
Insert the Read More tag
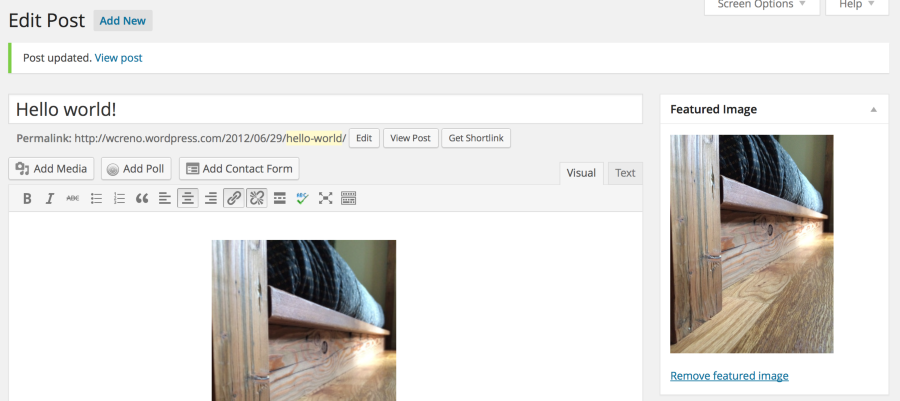(280, 199)
